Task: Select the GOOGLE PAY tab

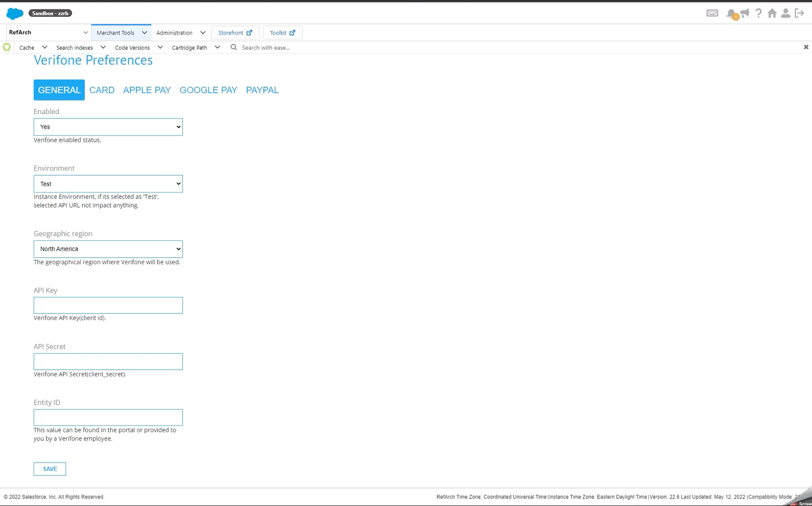Action: click(x=208, y=90)
